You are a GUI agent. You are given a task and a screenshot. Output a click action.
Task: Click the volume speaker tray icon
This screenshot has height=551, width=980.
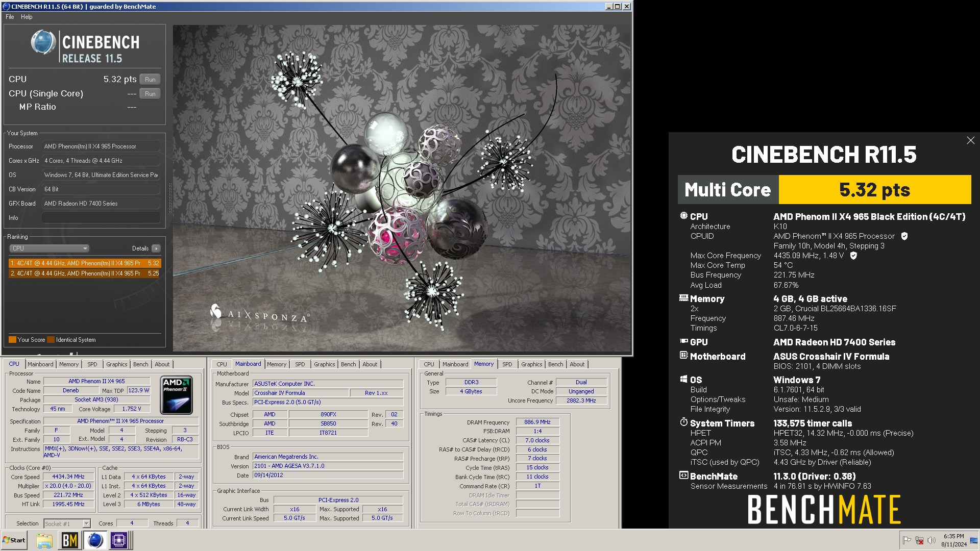[x=931, y=540]
